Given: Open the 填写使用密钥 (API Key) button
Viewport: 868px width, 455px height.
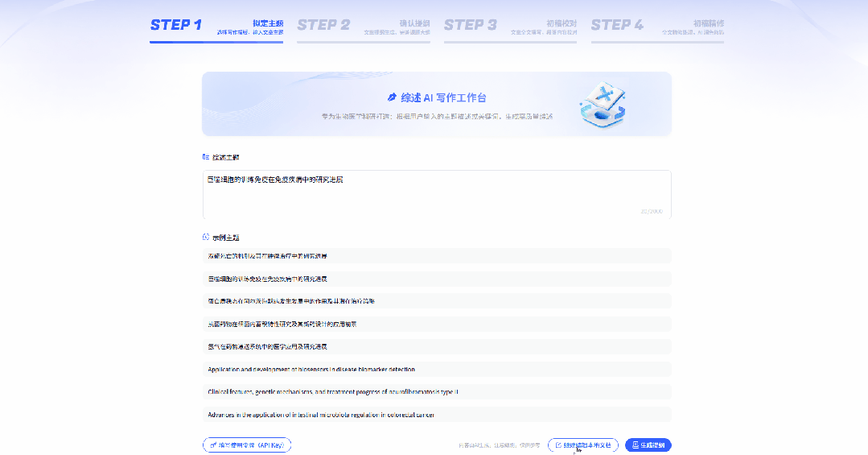Looking at the screenshot, I should [247, 445].
